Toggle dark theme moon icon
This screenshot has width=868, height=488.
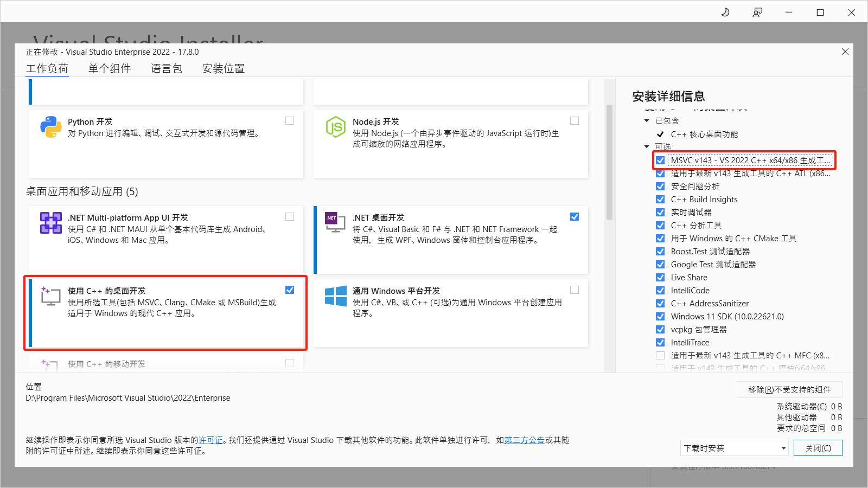click(725, 12)
